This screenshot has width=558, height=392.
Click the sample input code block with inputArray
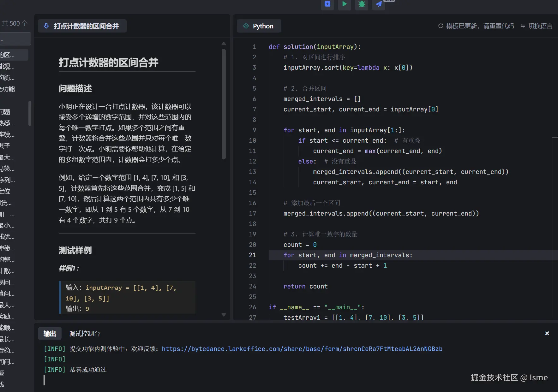[x=127, y=298]
